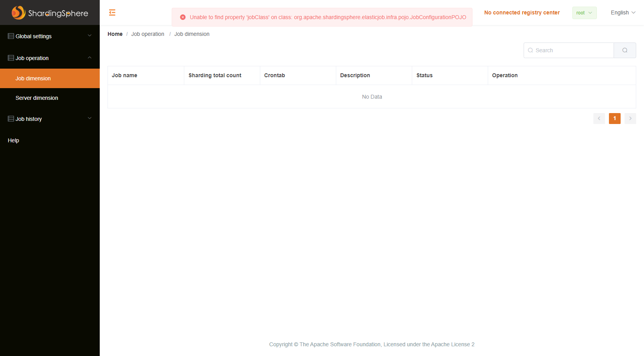The width and height of the screenshot is (644, 356).
Task: Select Server dimension in the sidebar
Action: [x=37, y=98]
